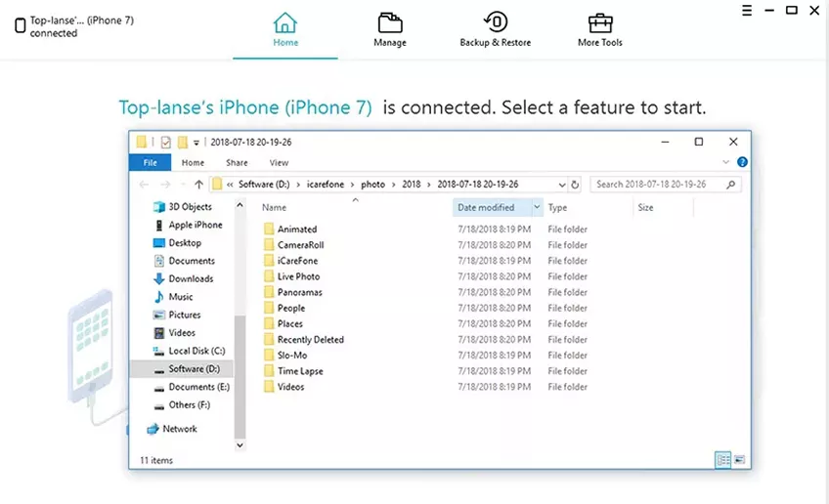Viewport: 829px width, 504px height.
Task: Open More Tools toolbox icon
Action: 600,22
